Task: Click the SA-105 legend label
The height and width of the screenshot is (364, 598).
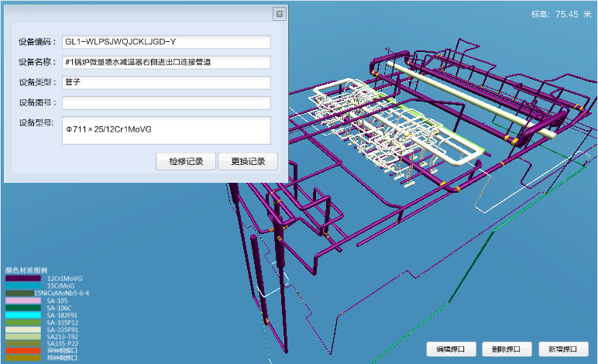Action: pyautogui.click(x=57, y=300)
